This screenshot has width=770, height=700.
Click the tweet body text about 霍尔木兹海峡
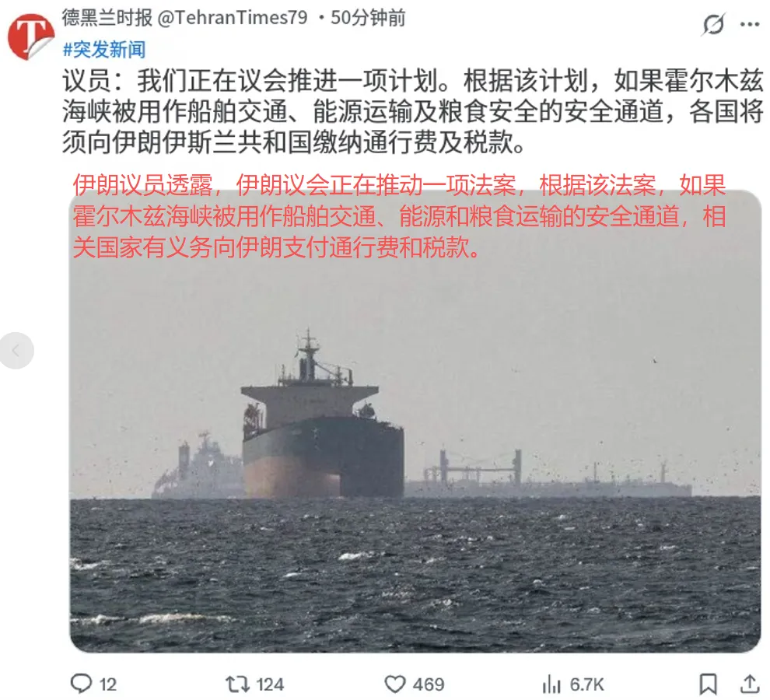412,111
